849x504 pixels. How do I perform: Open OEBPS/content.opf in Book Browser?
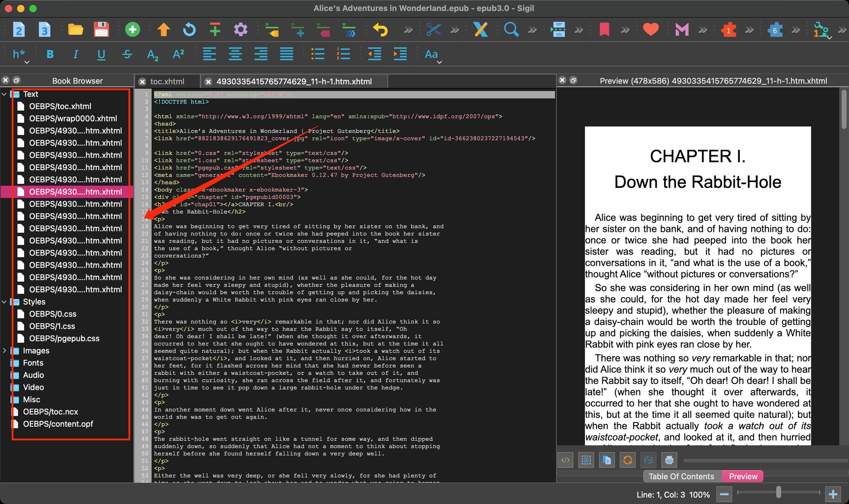point(58,424)
